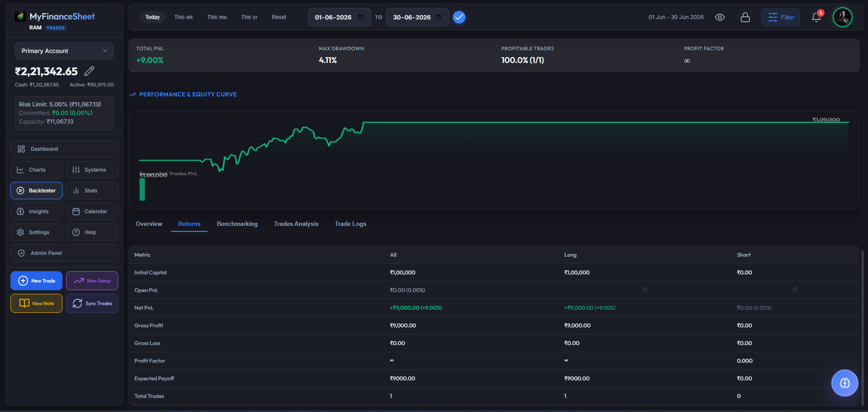Viewport: 868px width, 412px height.
Task: Open the start date picker calendar icon
Action: 360,17
